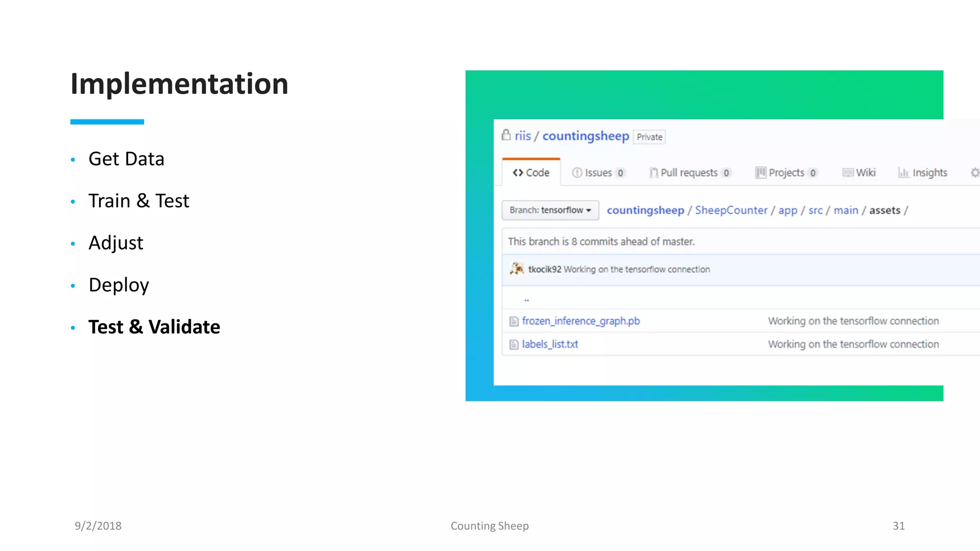Click 'This branch is 8 commits ahead' text

pyautogui.click(x=601, y=242)
